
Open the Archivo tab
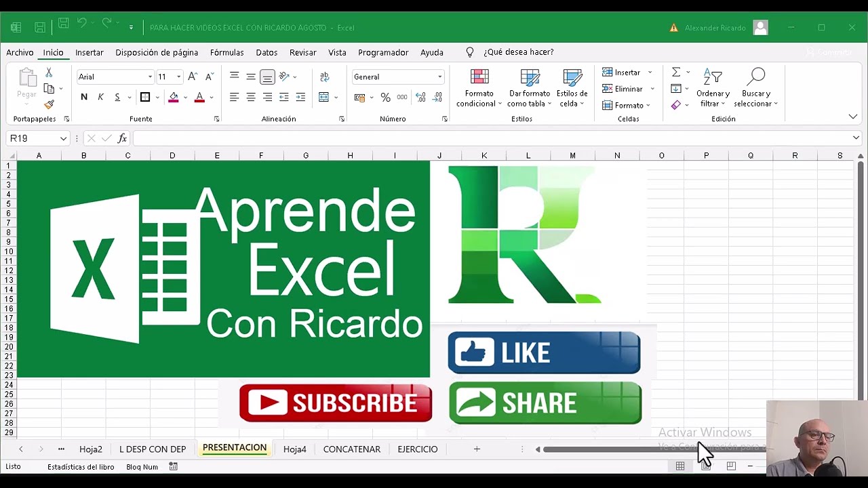(x=20, y=52)
